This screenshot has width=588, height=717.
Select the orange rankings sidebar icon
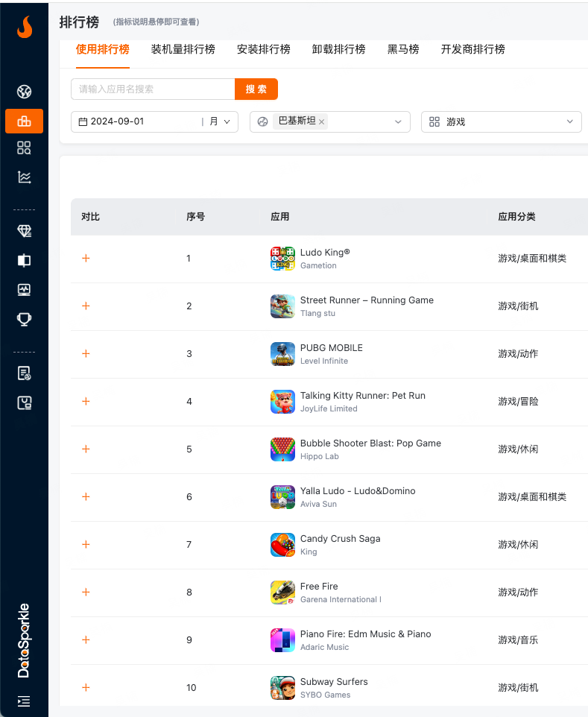25,121
